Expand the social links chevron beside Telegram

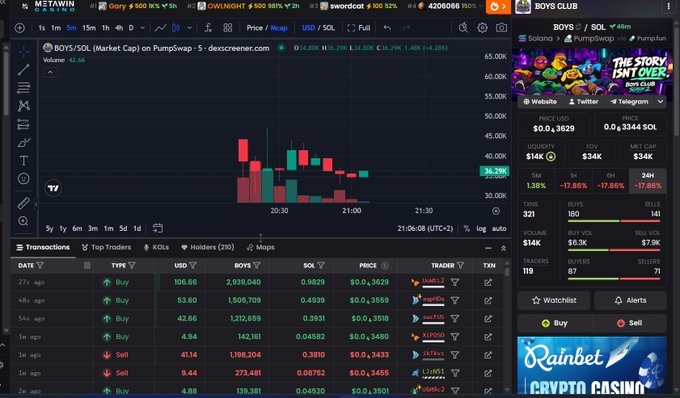tap(660, 101)
